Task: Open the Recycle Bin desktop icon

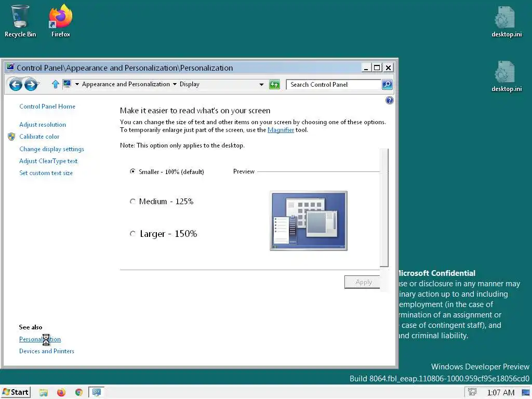Action: [20, 21]
